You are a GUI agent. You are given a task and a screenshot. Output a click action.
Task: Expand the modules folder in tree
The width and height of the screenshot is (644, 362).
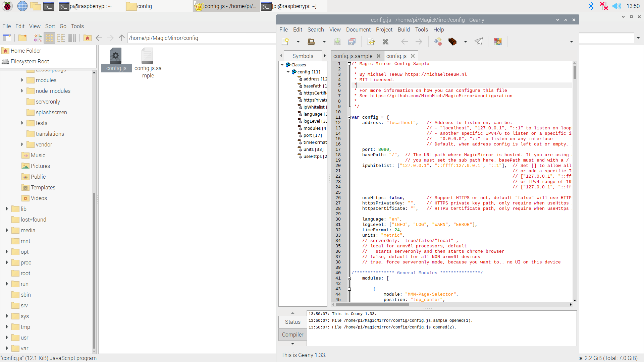(22, 80)
